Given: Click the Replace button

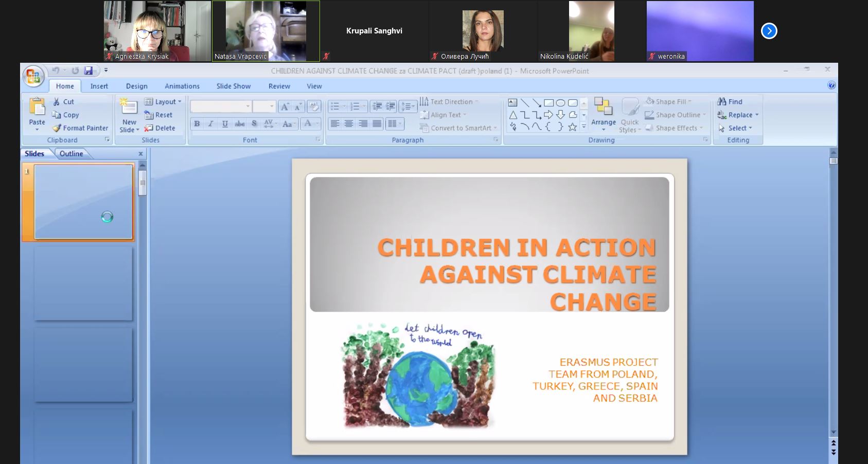Looking at the screenshot, I should pyautogui.click(x=739, y=115).
